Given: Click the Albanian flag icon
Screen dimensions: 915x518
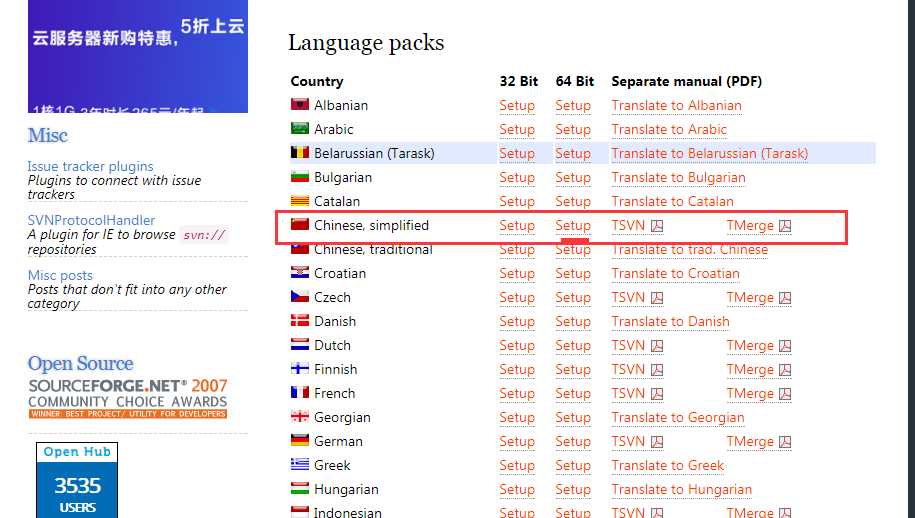Looking at the screenshot, I should (x=300, y=104).
